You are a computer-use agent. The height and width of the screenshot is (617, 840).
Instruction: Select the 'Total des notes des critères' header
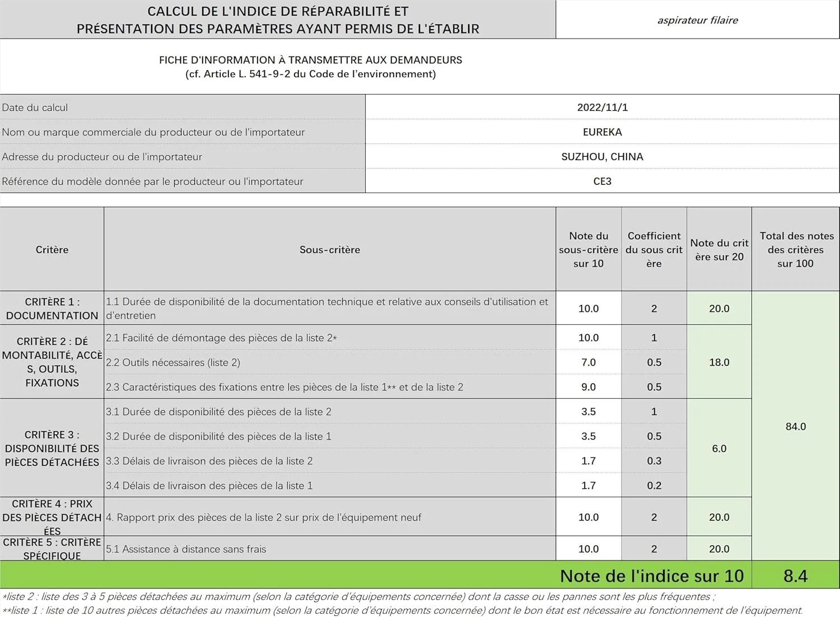coord(796,250)
